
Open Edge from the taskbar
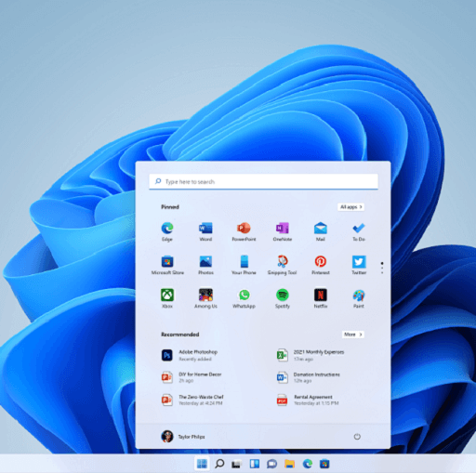(x=308, y=464)
